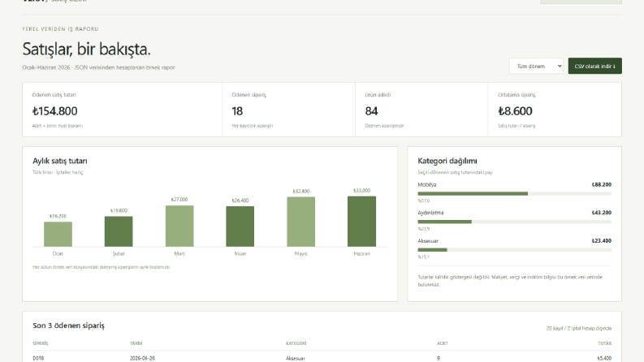
Task: Select the Aksesuar category progress bar
Action: tap(514, 249)
